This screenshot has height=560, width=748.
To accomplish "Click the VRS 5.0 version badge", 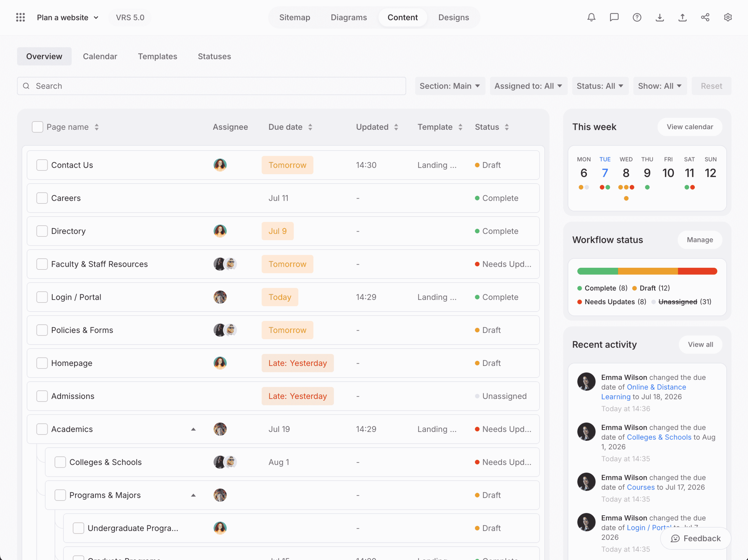I will pyautogui.click(x=130, y=17).
